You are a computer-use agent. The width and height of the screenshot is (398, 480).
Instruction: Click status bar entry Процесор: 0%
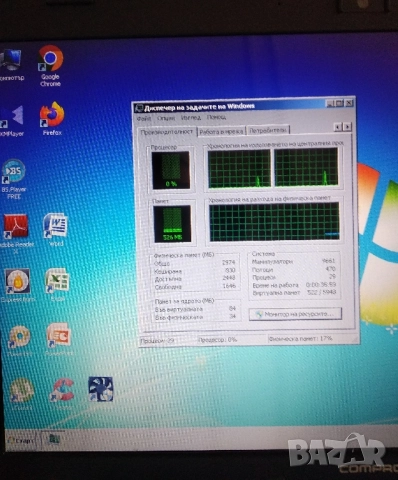[217, 340]
